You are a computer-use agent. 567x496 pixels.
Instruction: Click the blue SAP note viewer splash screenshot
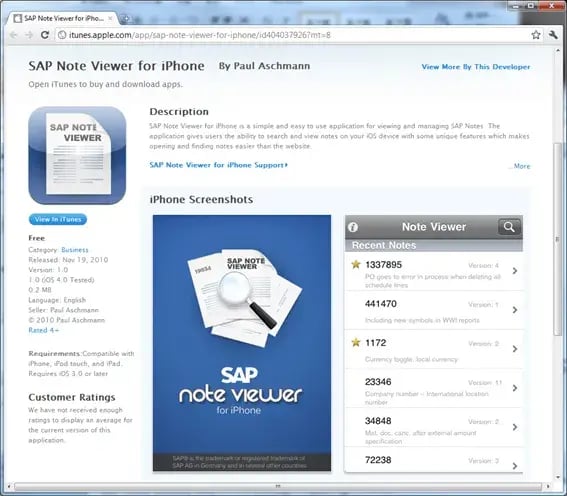tap(242, 343)
